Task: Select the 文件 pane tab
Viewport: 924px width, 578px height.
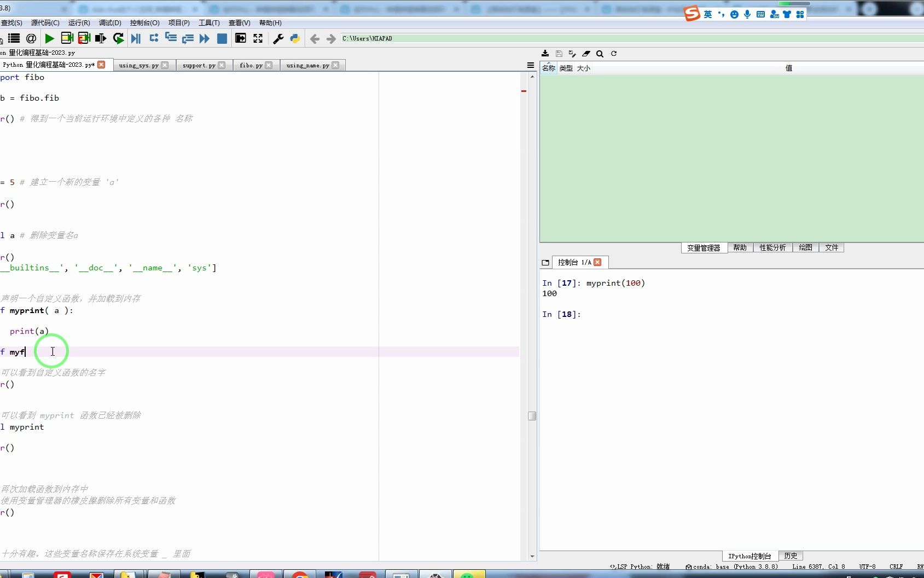Action: [832, 247]
